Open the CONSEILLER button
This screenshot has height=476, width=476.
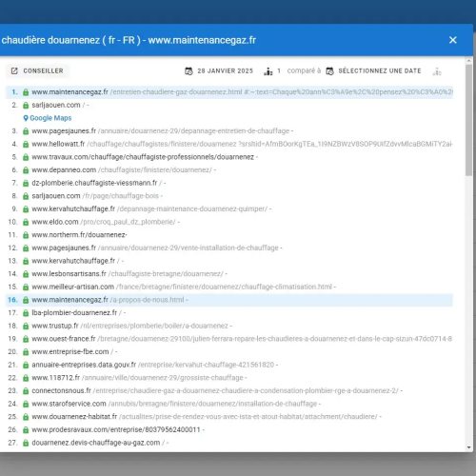37,70
